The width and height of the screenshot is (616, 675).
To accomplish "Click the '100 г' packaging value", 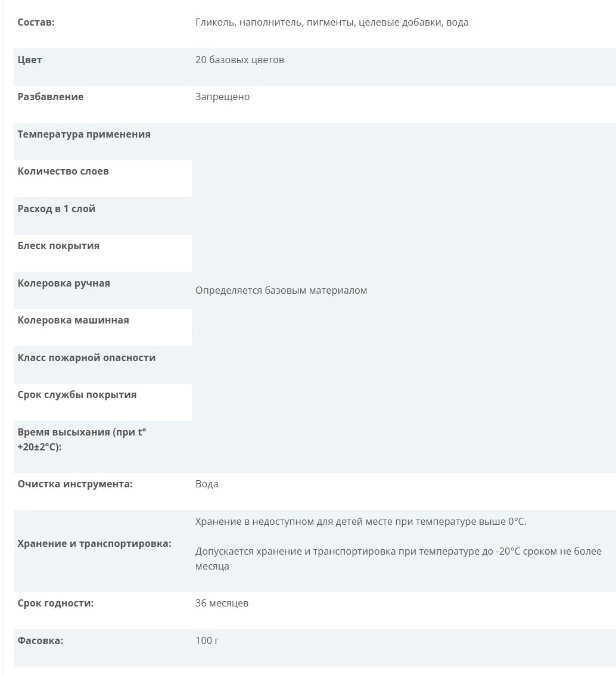I will tap(207, 640).
